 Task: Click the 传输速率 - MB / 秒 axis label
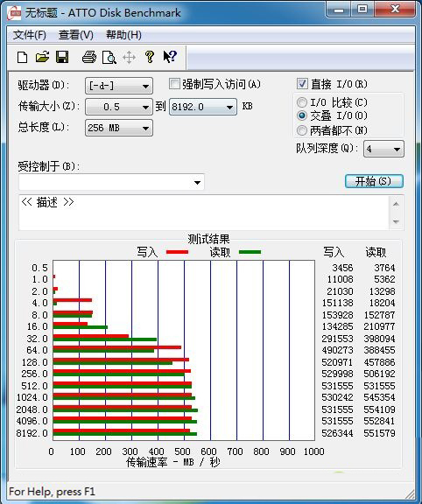[x=173, y=462]
